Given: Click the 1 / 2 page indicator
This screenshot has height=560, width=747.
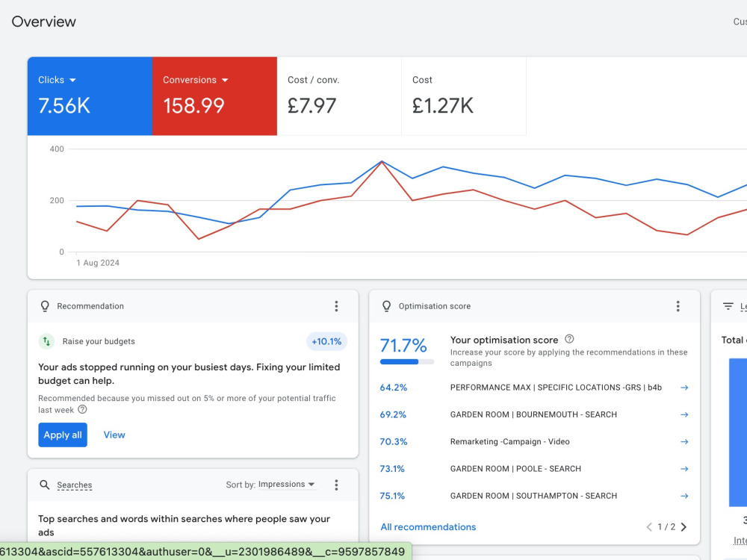Looking at the screenshot, I should tap(666, 527).
